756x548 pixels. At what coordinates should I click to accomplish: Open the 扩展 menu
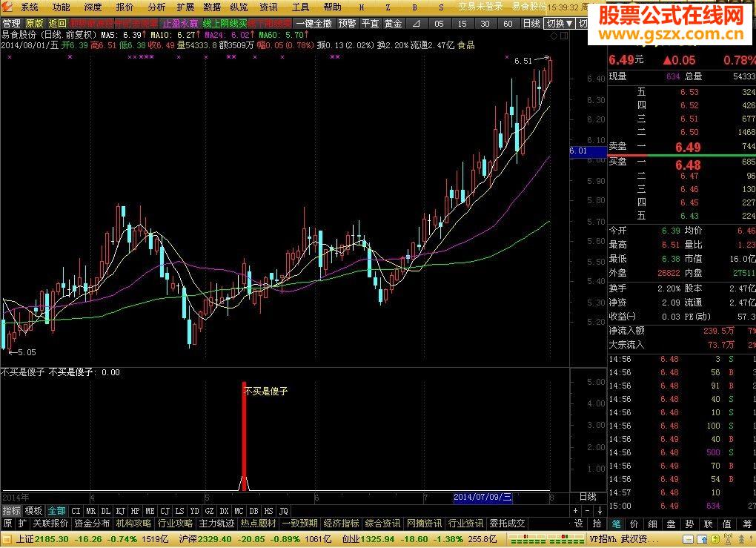185,7
